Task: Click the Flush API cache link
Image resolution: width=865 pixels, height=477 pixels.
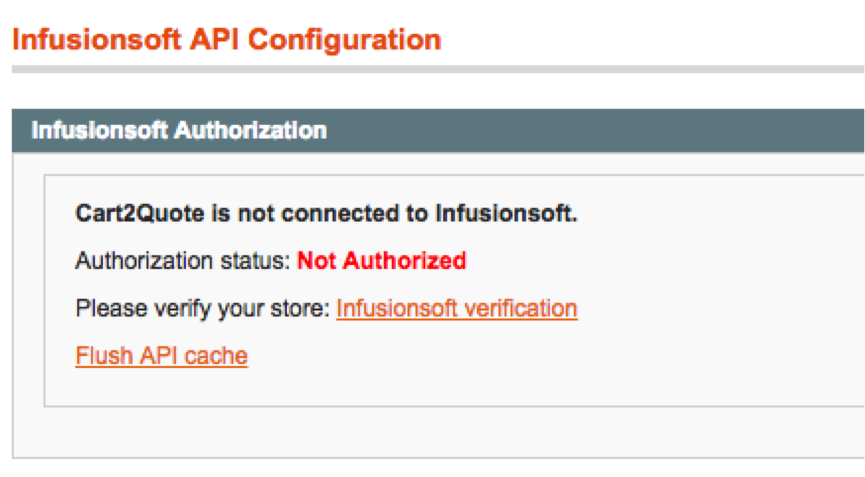Action: tap(162, 356)
